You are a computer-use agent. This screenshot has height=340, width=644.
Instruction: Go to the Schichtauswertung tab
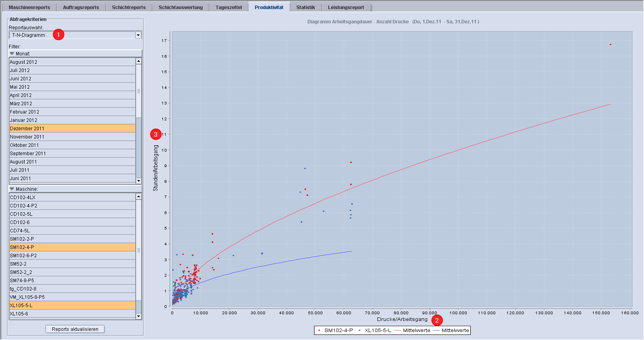tap(180, 8)
